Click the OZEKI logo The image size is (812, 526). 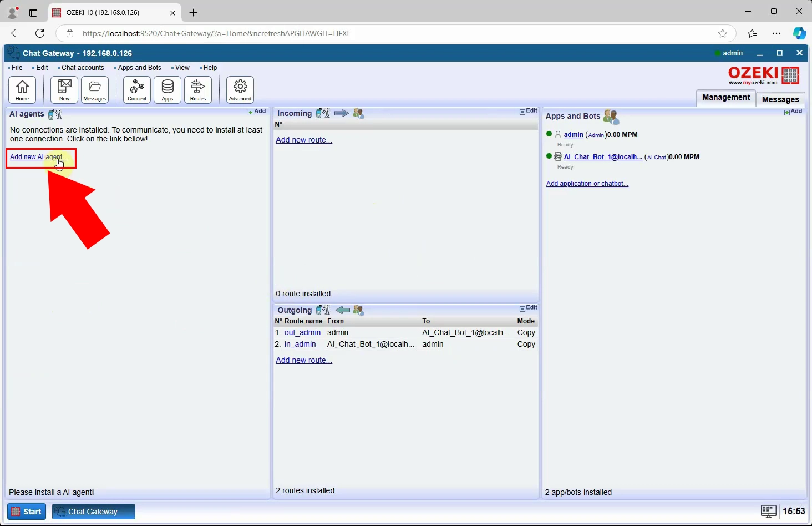[764, 75]
